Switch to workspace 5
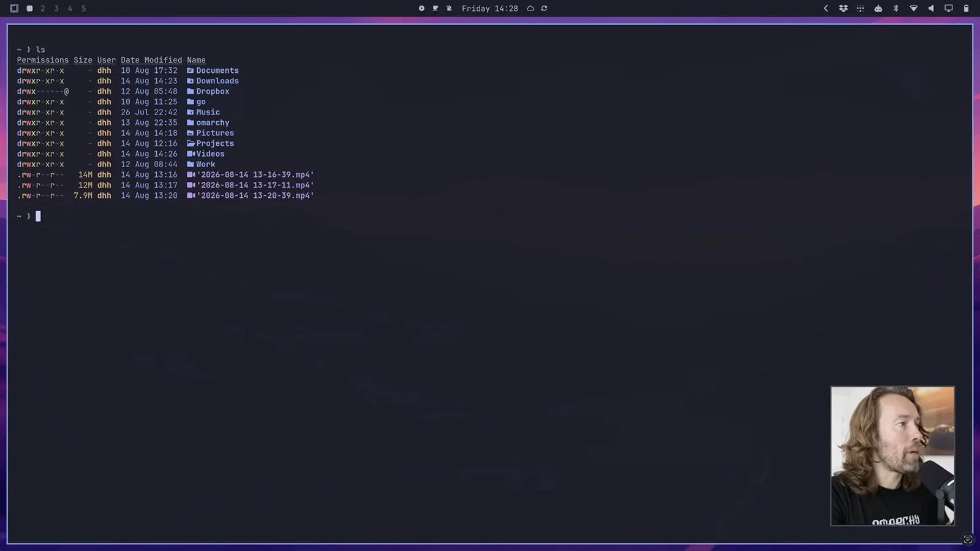This screenshot has width=980, height=551. point(84,9)
